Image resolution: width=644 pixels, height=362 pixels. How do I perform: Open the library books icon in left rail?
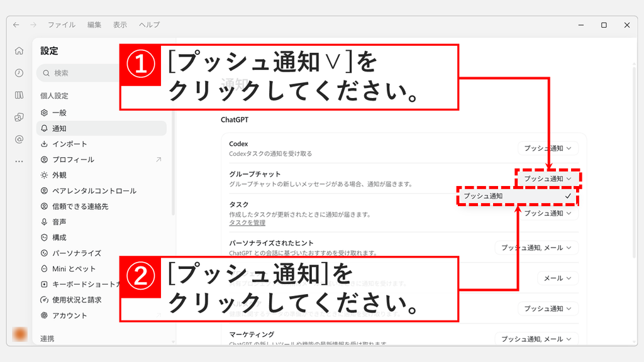pos(19,95)
